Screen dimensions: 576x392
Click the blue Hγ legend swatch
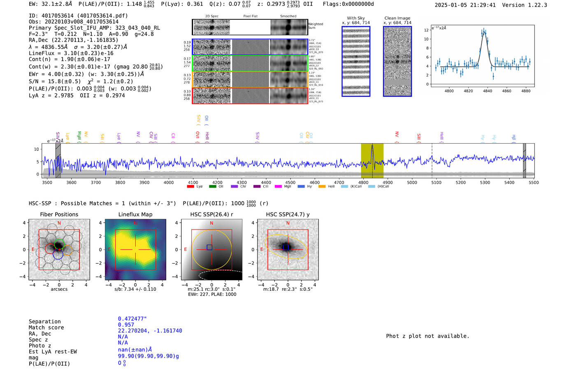(x=301, y=186)
